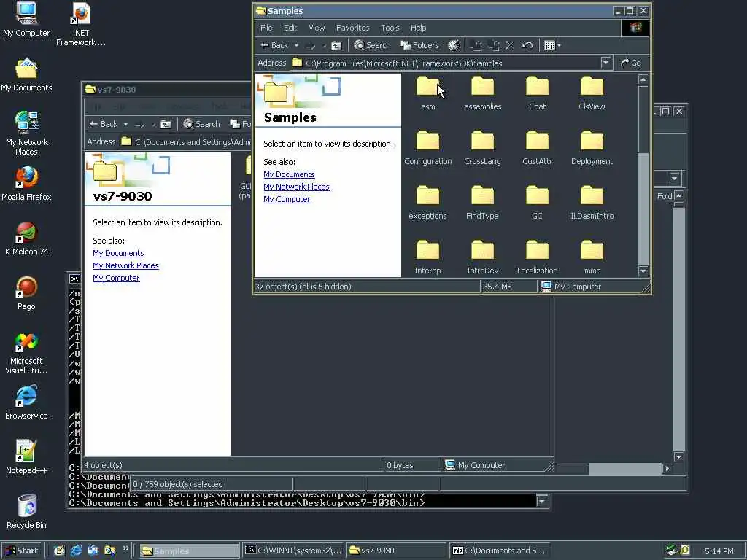Open the History icon in Samples toolbar
Image resolution: width=747 pixels, height=560 pixels.
coord(454,45)
